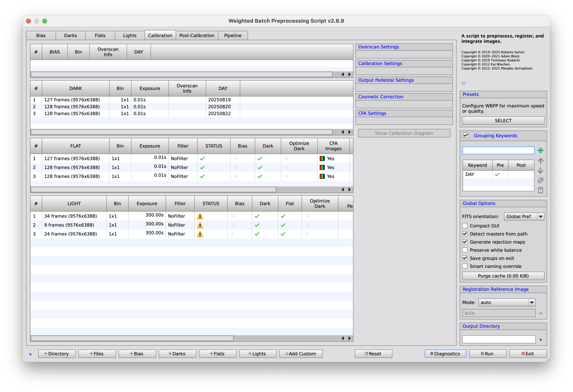573x392 pixels.
Task: Click the blue triangle in the bottom left corner
Action: click(x=31, y=354)
